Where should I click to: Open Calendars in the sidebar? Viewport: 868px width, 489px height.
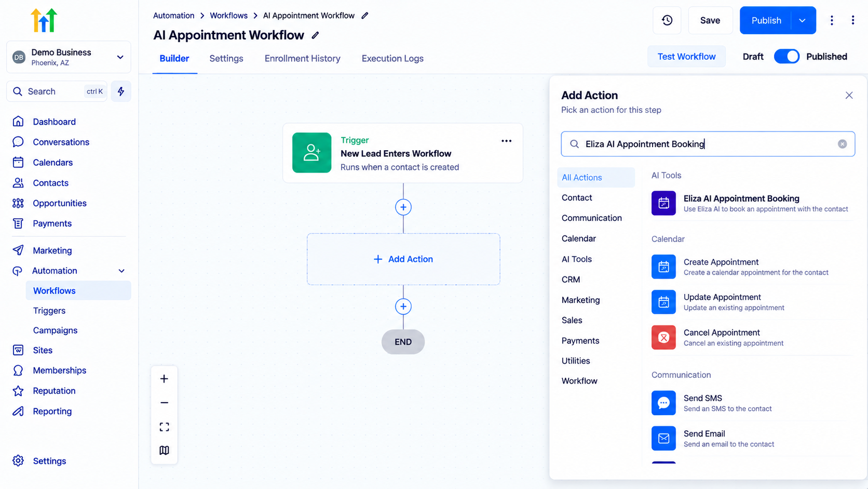(x=53, y=163)
